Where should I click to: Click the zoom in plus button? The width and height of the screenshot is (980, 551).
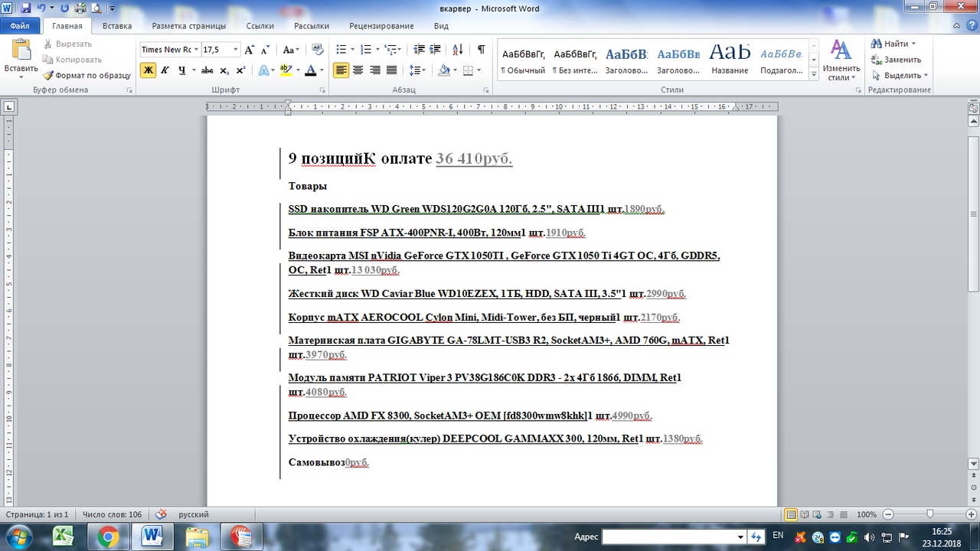tap(973, 514)
